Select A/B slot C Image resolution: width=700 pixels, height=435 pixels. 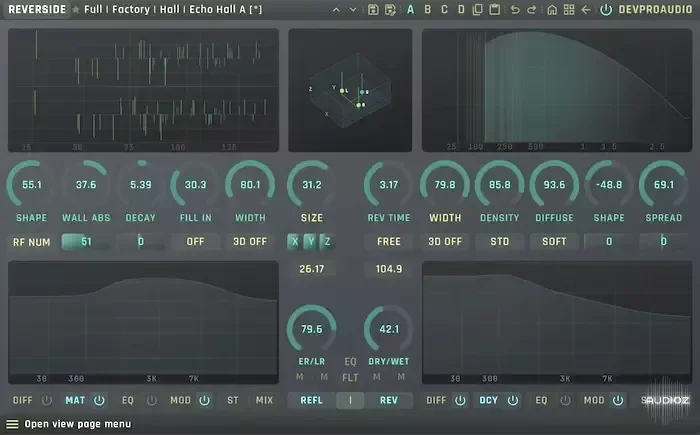(444, 9)
